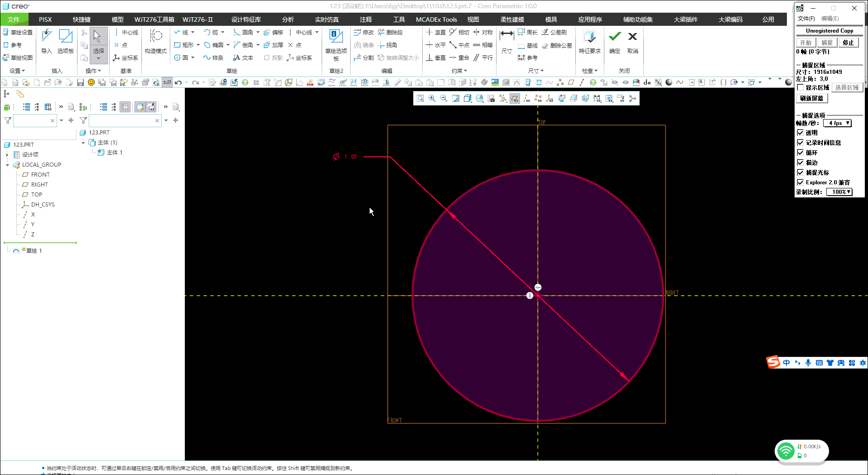Click the 特征要求 feature requirements icon

pyautogui.click(x=589, y=42)
